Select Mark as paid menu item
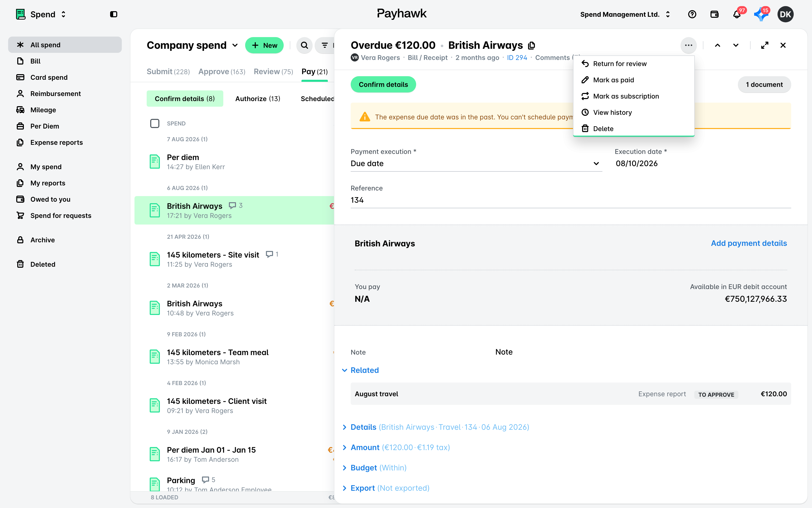This screenshot has width=812, height=508. coord(634,80)
